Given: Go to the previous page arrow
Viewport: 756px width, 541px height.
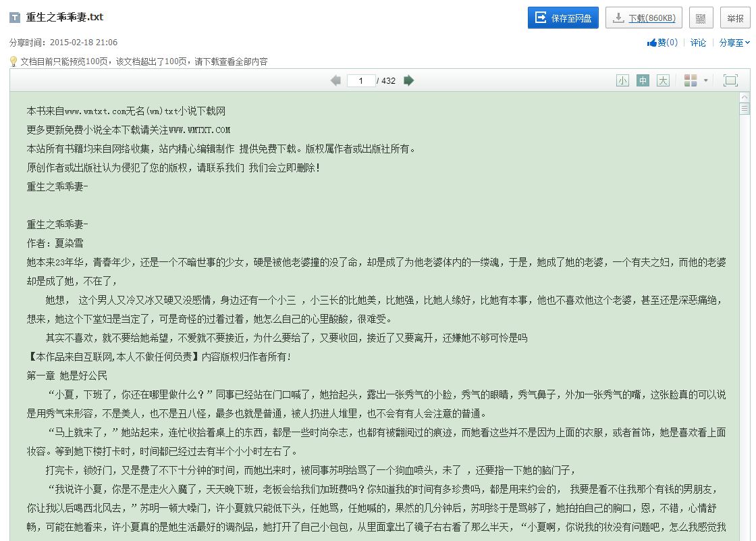Looking at the screenshot, I should click(x=336, y=80).
